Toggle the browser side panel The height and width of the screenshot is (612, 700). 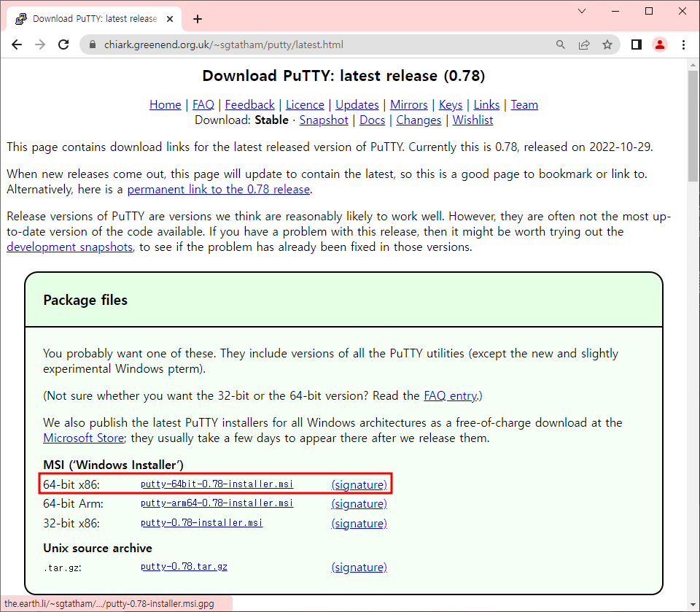(x=636, y=44)
